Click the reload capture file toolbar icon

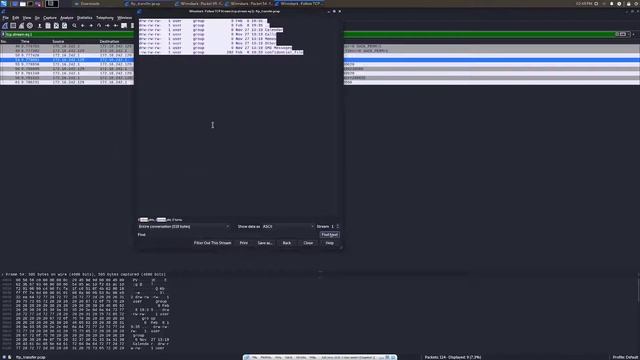pyautogui.click(x=64, y=26)
